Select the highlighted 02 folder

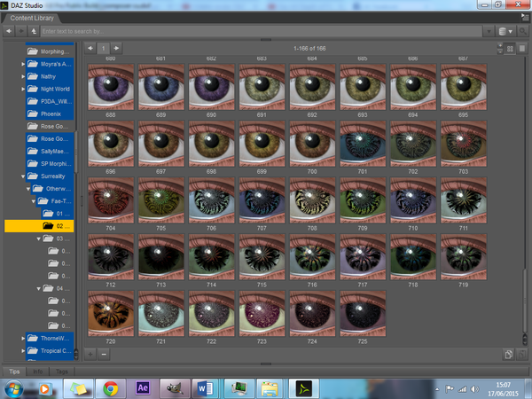[x=39, y=226]
